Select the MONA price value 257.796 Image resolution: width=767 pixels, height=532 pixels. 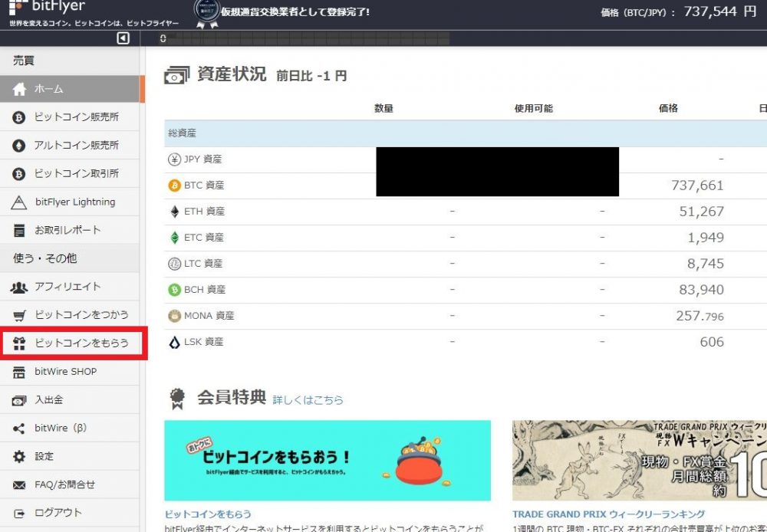click(x=700, y=316)
